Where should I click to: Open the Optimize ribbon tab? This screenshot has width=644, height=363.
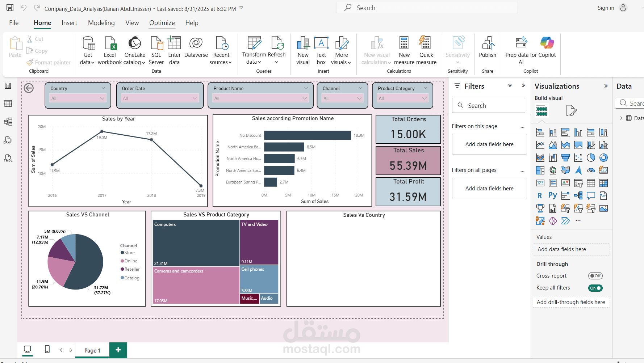[x=162, y=22]
